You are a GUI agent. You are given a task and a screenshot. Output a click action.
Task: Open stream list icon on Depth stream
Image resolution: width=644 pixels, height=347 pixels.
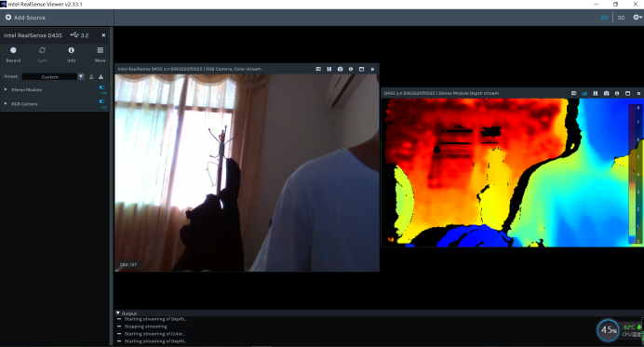click(574, 93)
